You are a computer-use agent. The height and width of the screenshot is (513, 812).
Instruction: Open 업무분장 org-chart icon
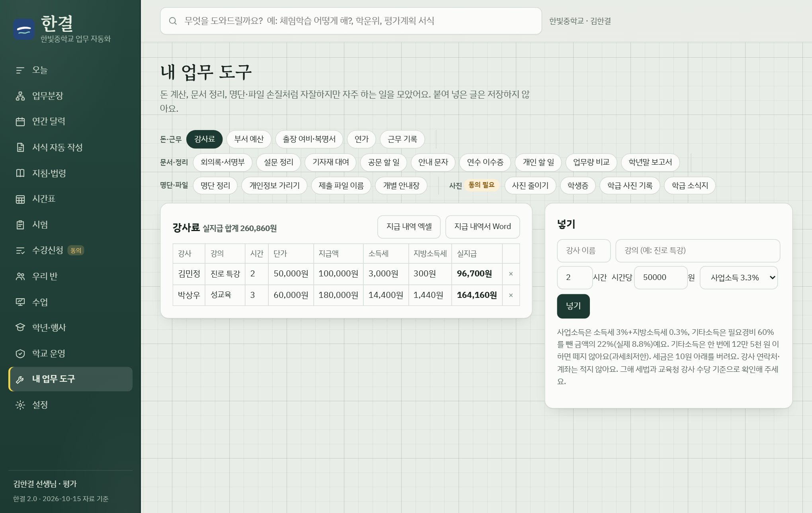[x=20, y=96]
